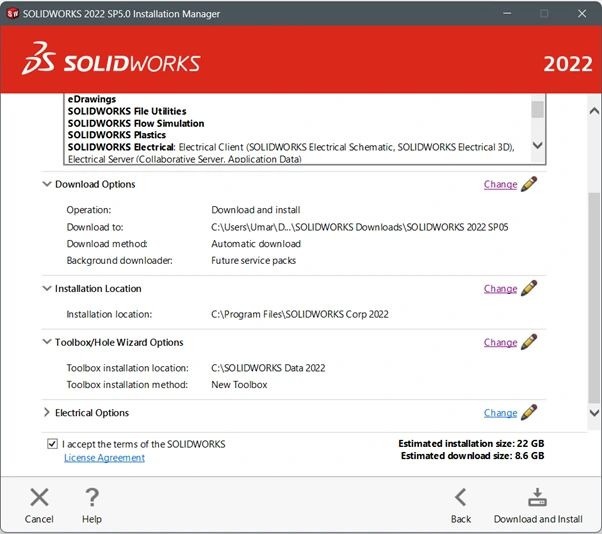The width and height of the screenshot is (602, 534).
Task: Close the Installation Manager window
Action: click(582, 13)
